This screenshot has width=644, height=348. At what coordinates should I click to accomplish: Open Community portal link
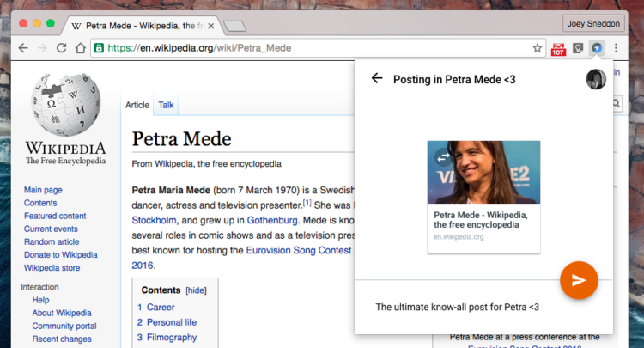64,326
